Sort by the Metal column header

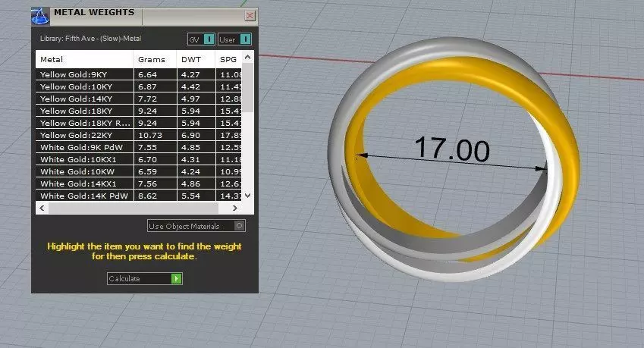click(x=85, y=59)
